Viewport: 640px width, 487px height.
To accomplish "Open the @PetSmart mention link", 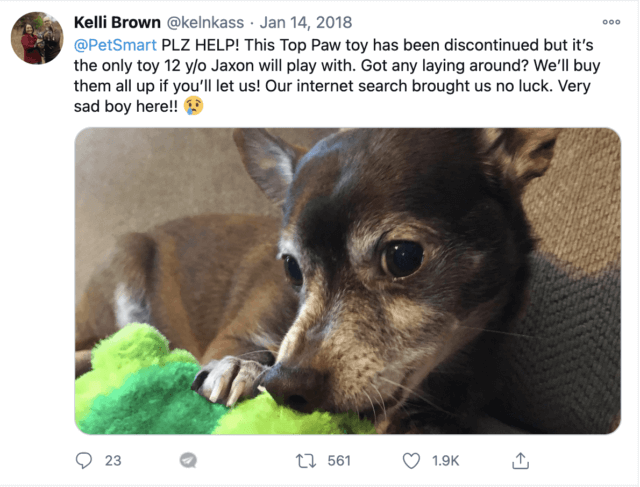I will (x=115, y=45).
